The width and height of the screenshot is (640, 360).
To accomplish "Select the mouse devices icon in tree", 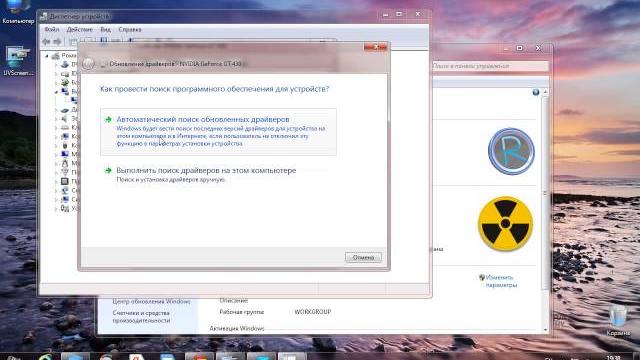I will pyautogui.click(x=65, y=163).
